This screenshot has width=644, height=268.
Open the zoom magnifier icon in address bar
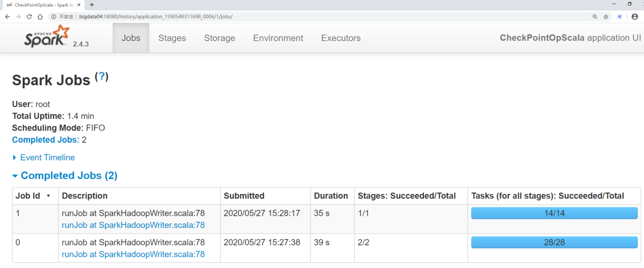[595, 17]
